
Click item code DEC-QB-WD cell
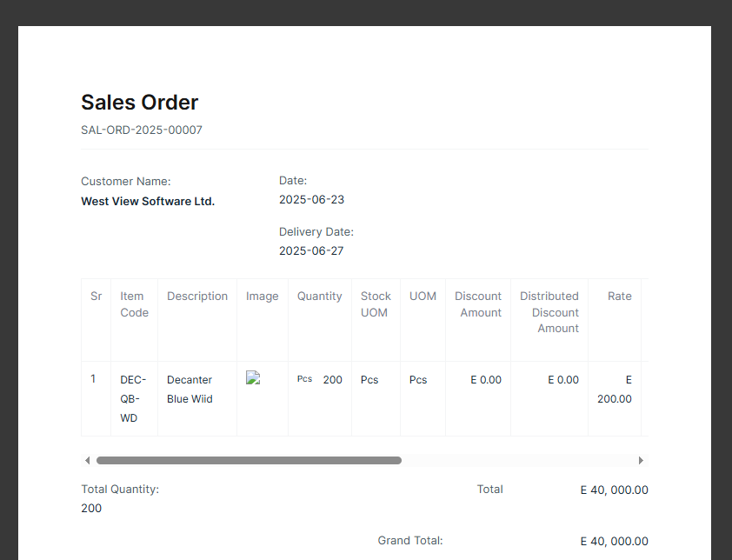pos(135,399)
